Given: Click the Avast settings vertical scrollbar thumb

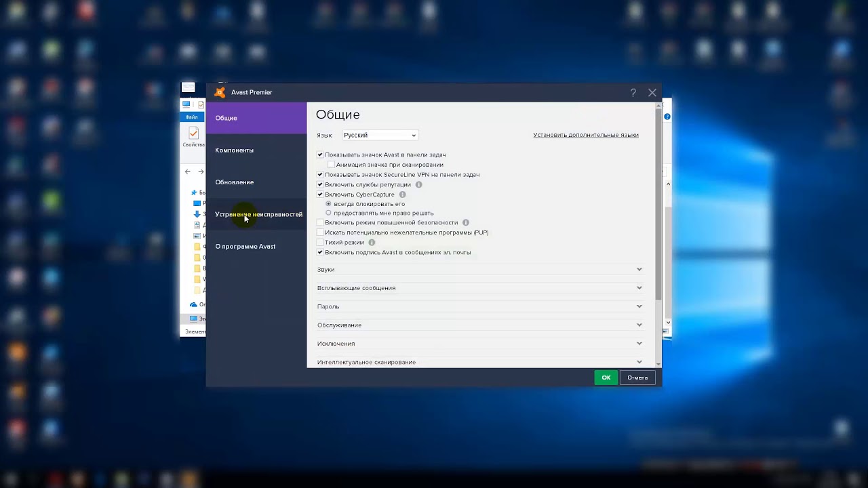Looking at the screenshot, I should [658, 203].
